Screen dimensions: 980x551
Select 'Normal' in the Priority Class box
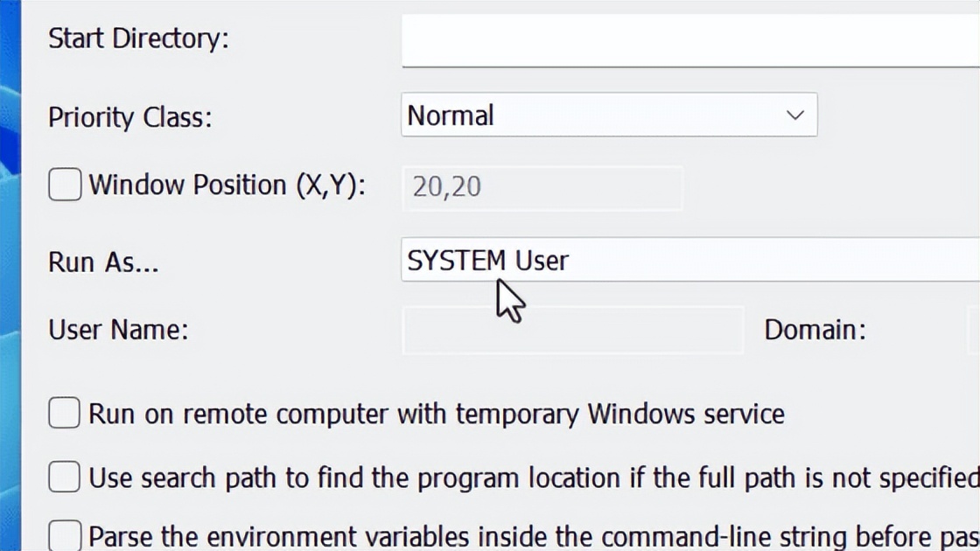(x=608, y=115)
